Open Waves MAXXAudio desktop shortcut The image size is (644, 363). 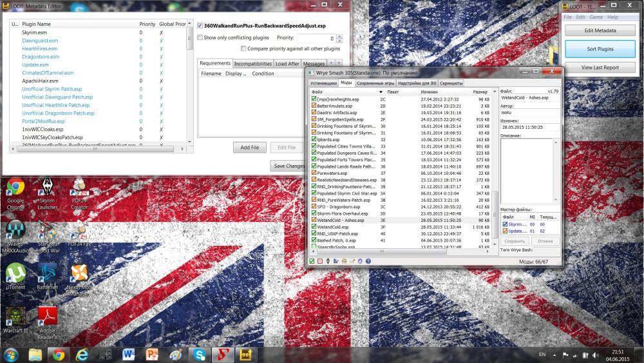[15, 237]
